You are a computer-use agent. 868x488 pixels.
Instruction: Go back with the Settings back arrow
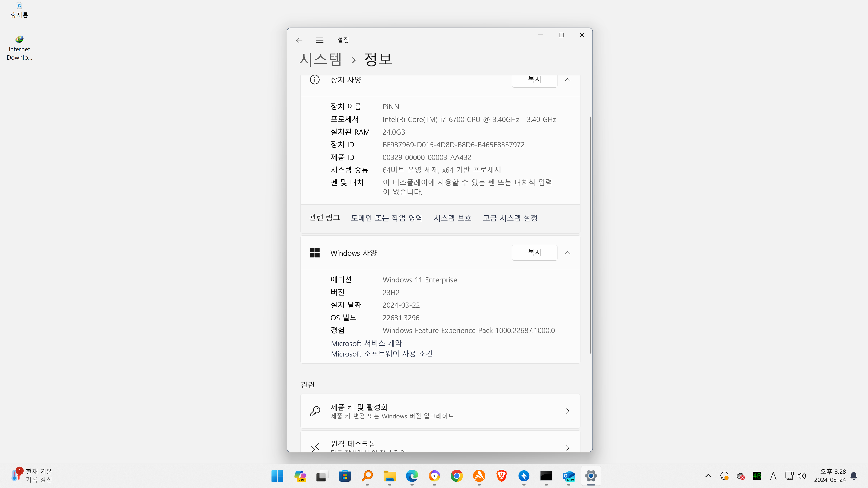pos(299,40)
